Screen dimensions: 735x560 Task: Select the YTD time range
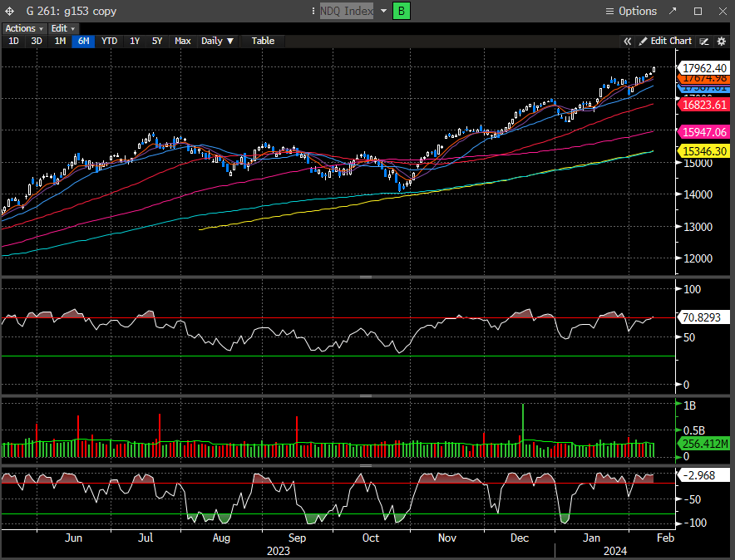[109, 42]
